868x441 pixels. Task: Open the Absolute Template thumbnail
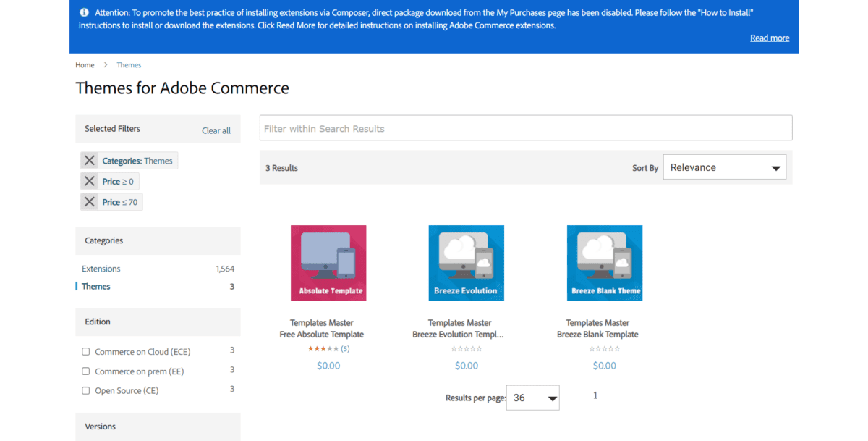pyautogui.click(x=328, y=263)
